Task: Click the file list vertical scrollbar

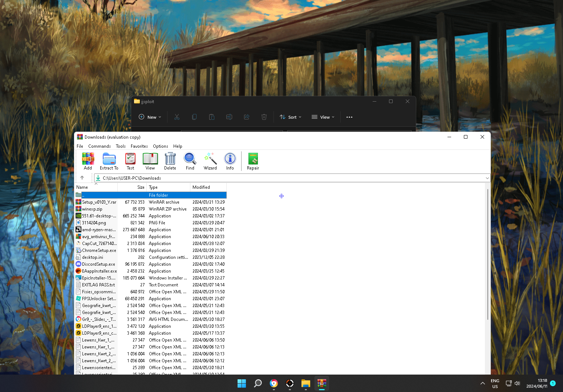Action: (x=487, y=254)
